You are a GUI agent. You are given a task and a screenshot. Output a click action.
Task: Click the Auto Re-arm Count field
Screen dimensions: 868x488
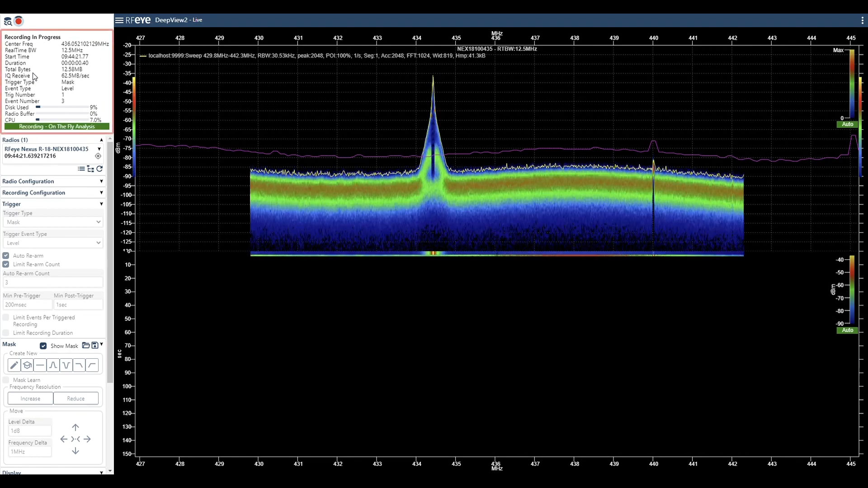tap(53, 282)
